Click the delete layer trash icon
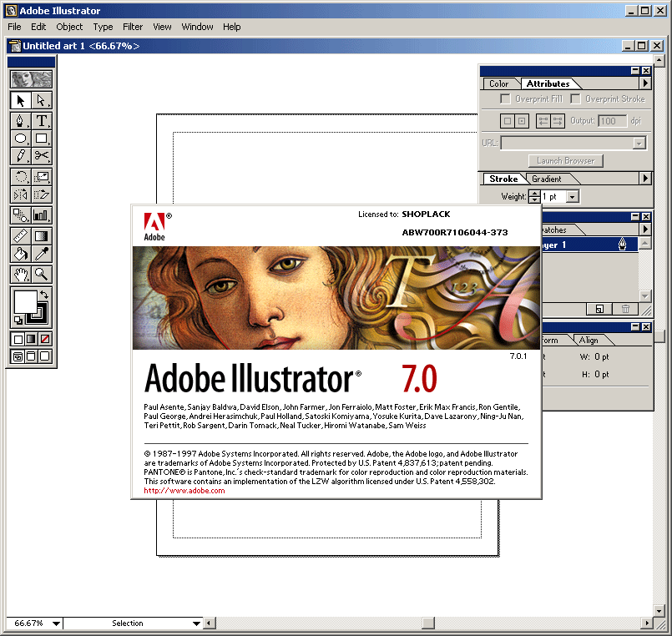 click(625, 309)
